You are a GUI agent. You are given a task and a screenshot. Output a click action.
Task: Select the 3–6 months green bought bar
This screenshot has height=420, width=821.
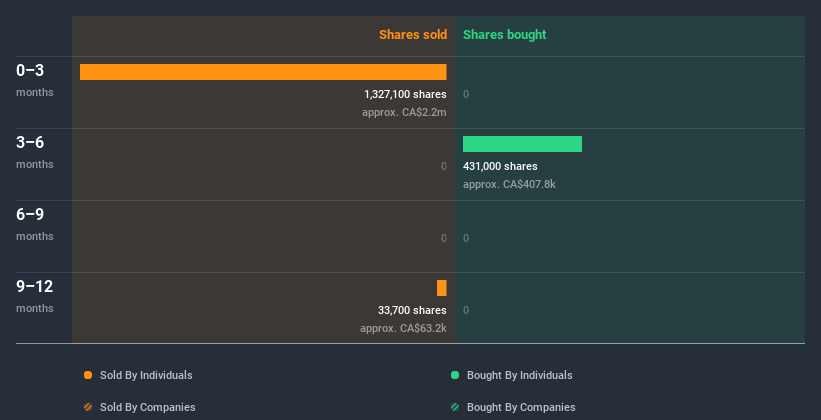click(522, 144)
